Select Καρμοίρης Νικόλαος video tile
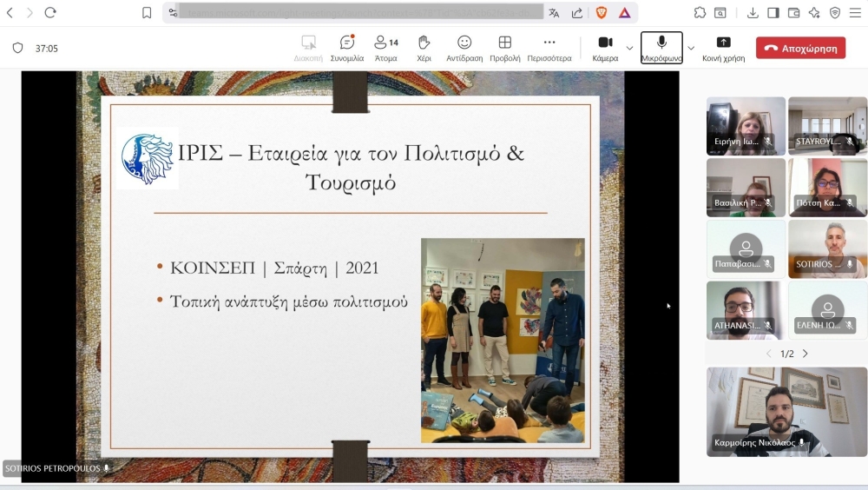The image size is (868, 490). pos(786,412)
